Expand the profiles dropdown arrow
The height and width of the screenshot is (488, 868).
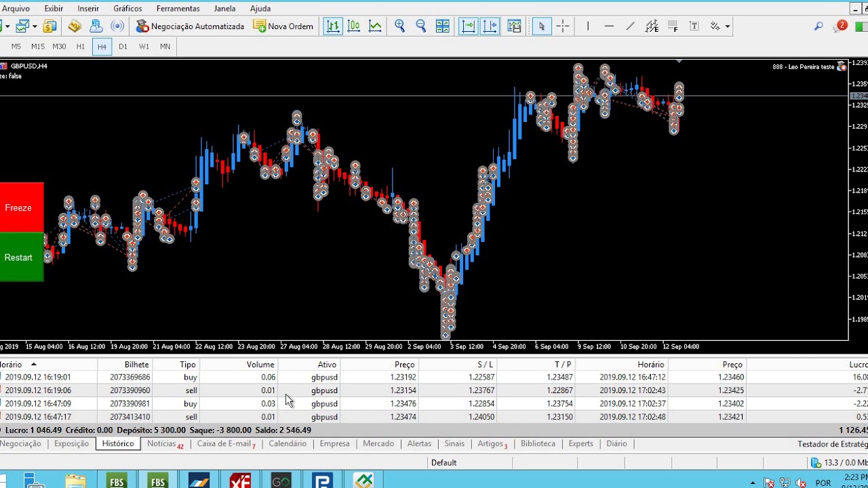[35, 26]
